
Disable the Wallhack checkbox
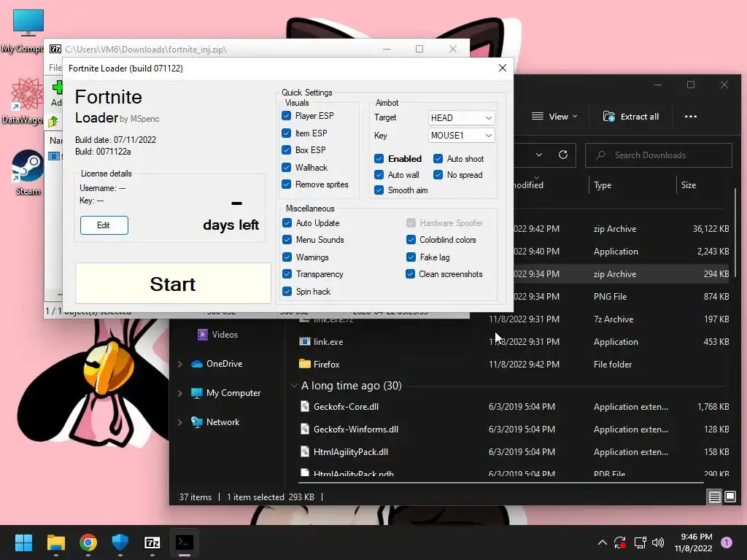coord(286,167)
